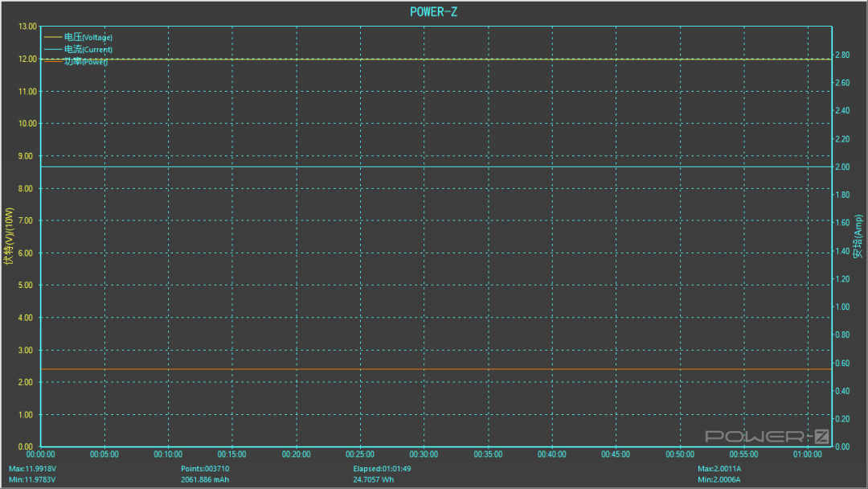Click the 9.00 voltage axis label
The height and width of the screenshot is (489, 868).
tap(26, 156)
